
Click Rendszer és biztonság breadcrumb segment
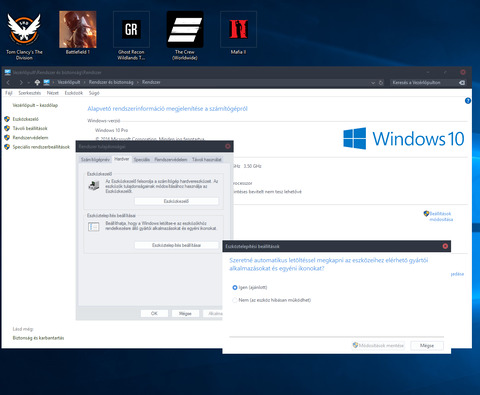point(111,82)
